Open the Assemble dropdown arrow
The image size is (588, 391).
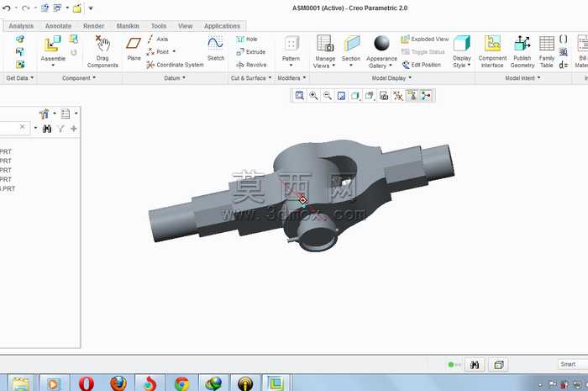point(53,66)
